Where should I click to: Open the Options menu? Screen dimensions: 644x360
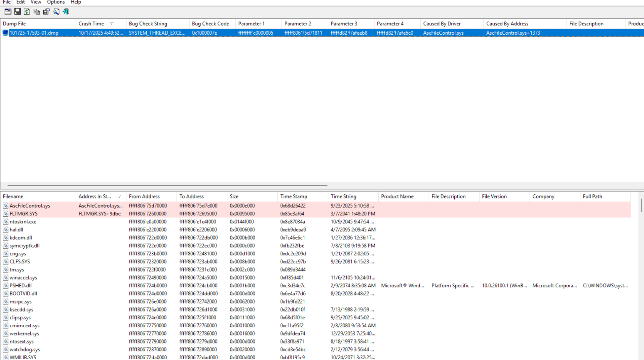tap(56, 2)
